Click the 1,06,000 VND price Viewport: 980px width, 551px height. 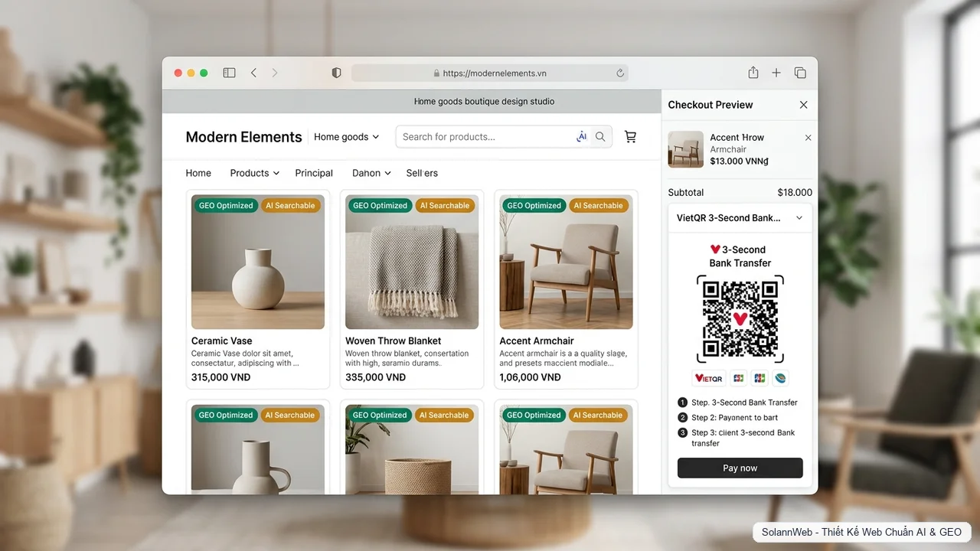point(530,377)
